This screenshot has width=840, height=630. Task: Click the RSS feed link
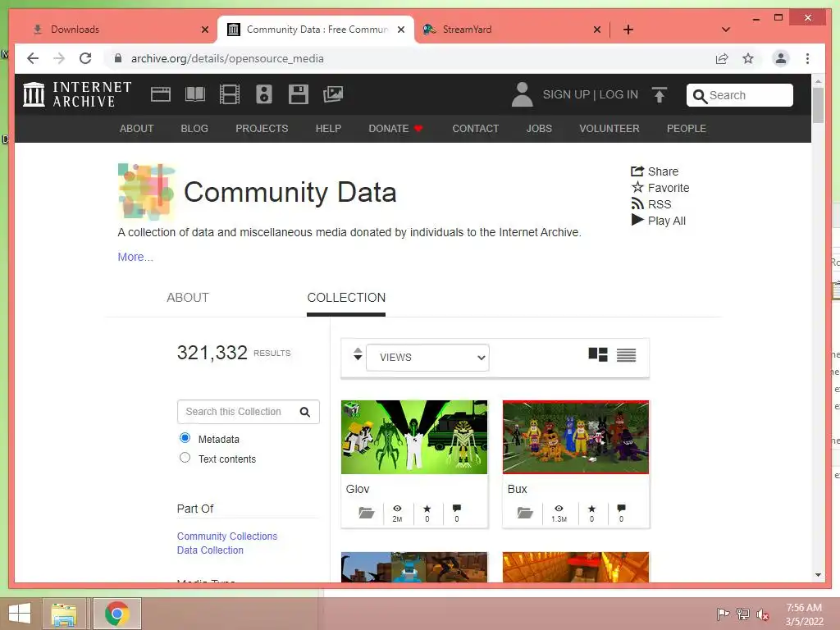coord(651,204)
